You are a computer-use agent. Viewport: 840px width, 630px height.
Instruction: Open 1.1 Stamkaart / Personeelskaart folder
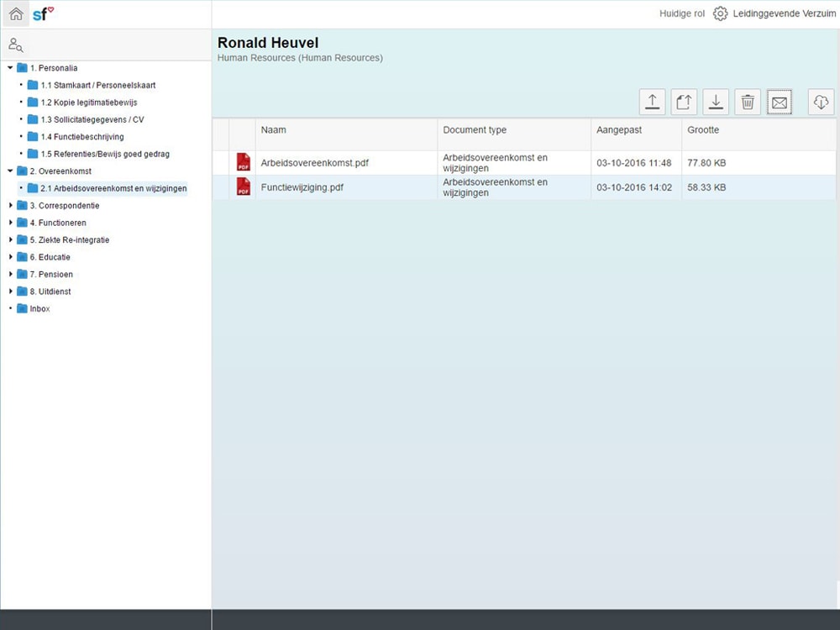(x=97, y=85)
